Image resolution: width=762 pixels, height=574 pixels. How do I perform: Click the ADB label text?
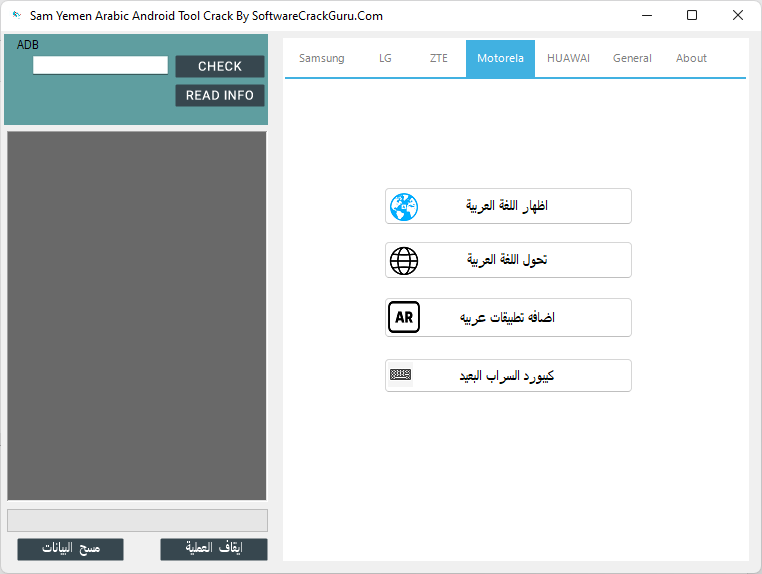pos(27,45)
